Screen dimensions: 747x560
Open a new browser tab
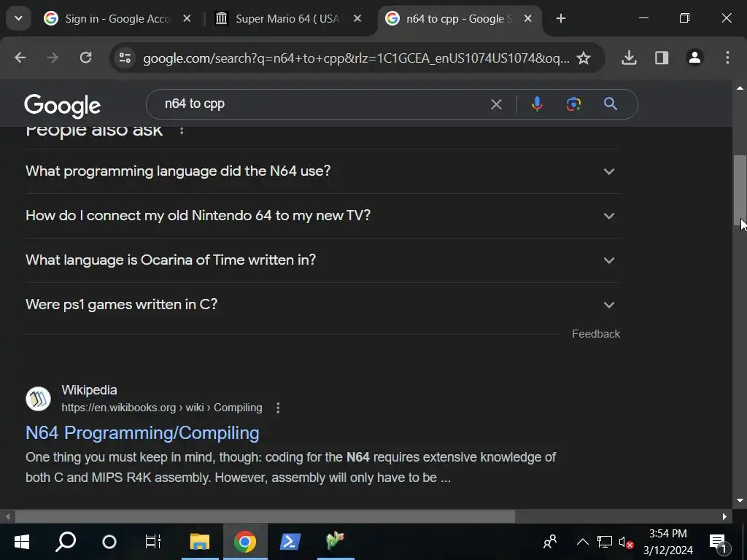(x=561, y=18)
